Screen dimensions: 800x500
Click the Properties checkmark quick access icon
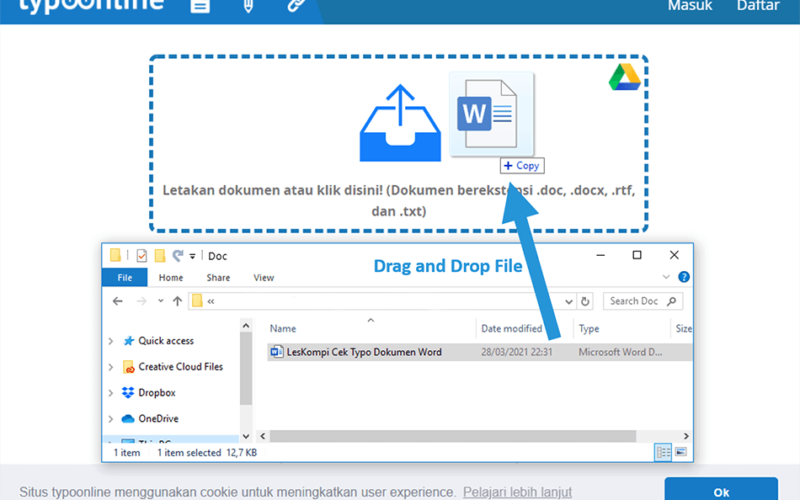pos(142,255)
